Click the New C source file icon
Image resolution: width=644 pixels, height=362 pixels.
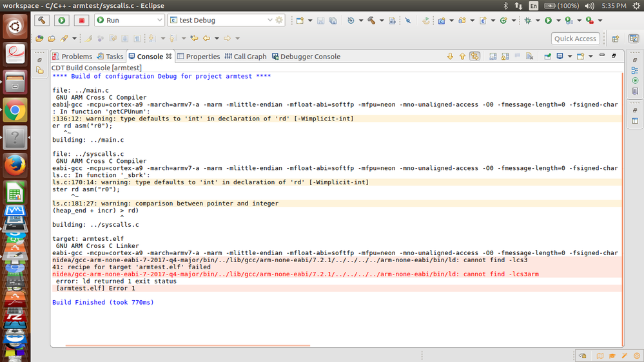(x=483, y=21)
